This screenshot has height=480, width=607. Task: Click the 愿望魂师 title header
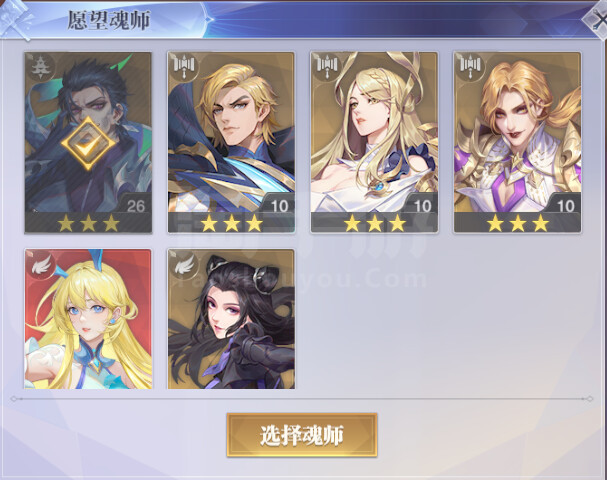(x=109, y=20)
